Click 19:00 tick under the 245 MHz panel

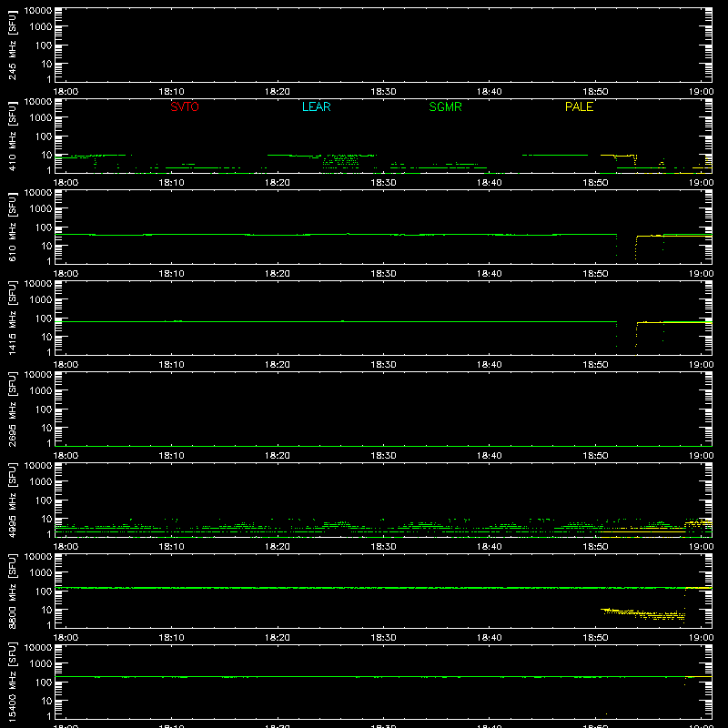(701, 92)
